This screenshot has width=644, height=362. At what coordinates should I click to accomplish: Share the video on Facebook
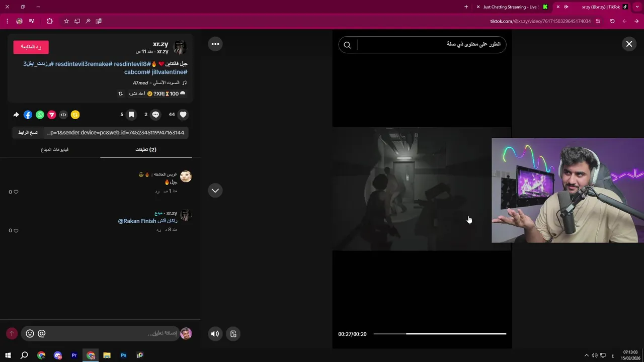point(28,115)
